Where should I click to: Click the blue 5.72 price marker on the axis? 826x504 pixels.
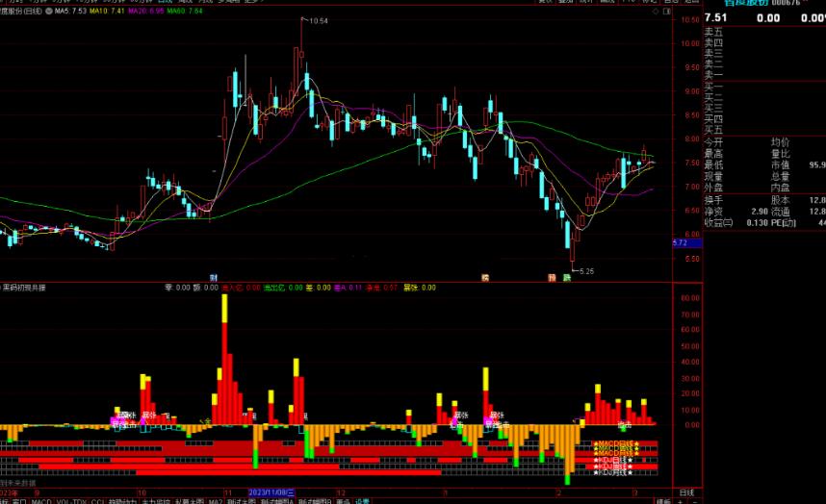[x=687, y=243]
